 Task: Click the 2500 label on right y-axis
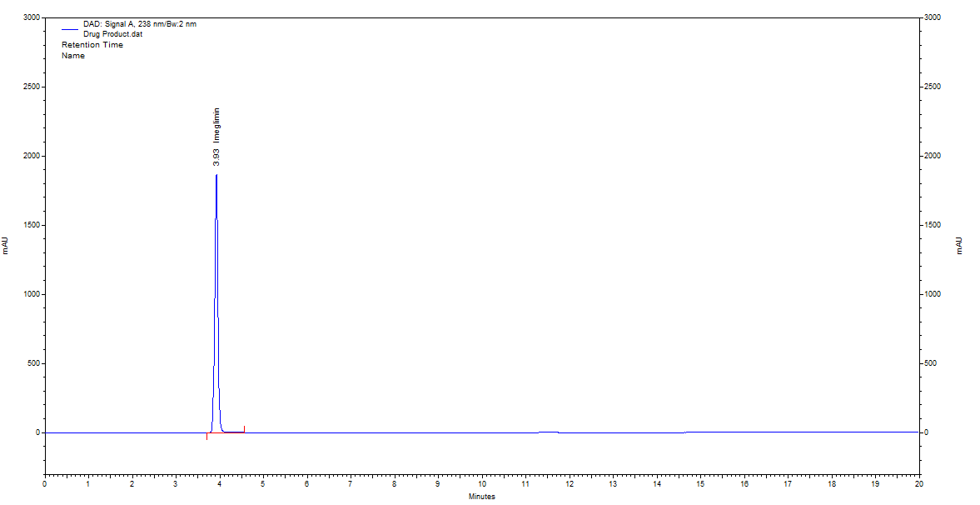pos(932,87)
